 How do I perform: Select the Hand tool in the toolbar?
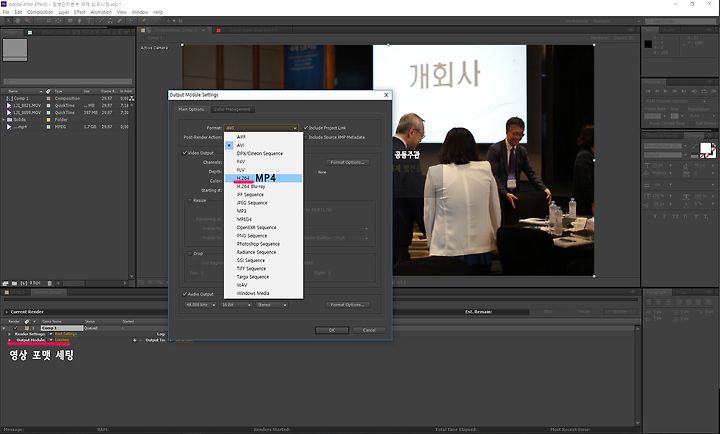(x=18, y=21)
